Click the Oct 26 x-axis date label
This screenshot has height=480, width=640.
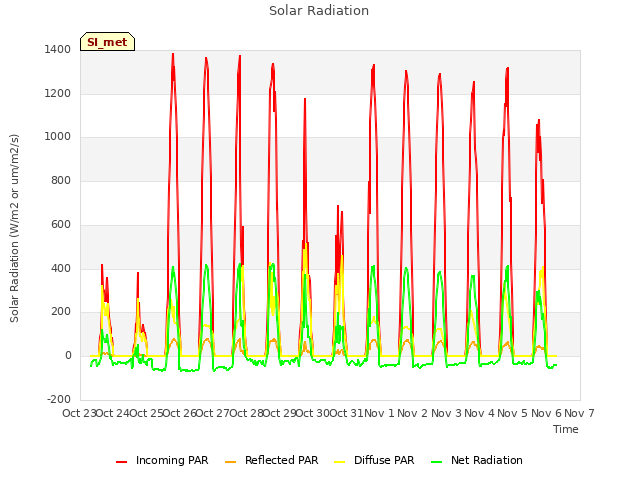tap(180, 413)
